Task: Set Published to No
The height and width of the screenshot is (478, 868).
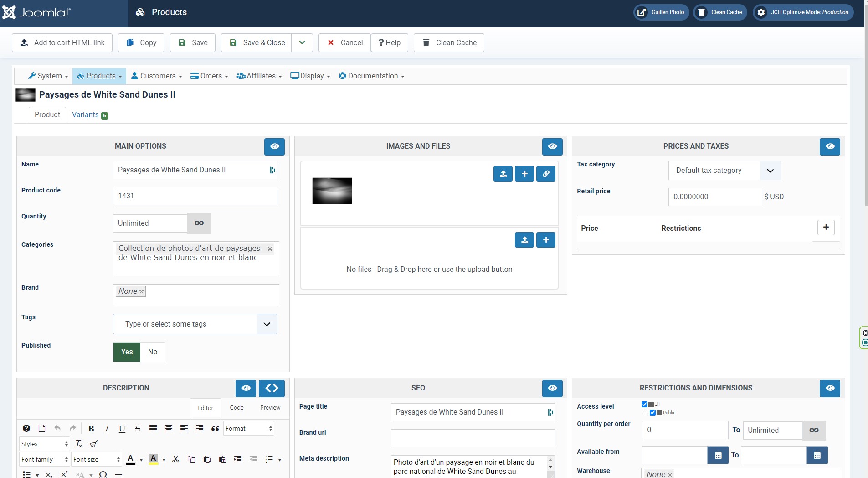Action: coord(153,352)
